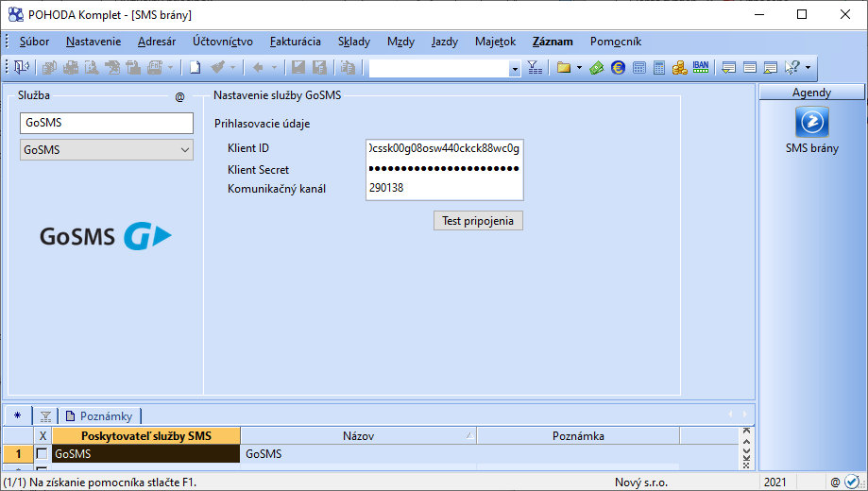Expand the grayed checkmark dropdown arrow
Viewport: 868px width, 491px height.
[232, 68]
